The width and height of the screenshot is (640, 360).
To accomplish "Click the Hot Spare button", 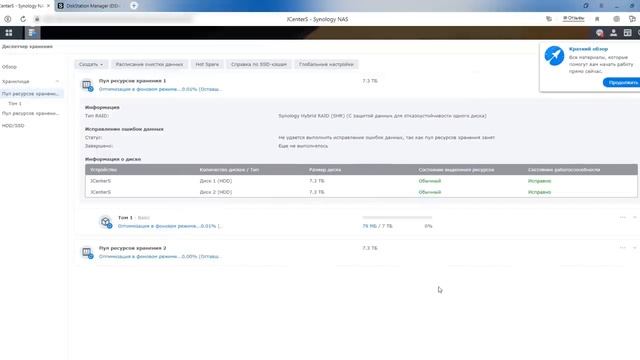I will [x=207, y=64].
